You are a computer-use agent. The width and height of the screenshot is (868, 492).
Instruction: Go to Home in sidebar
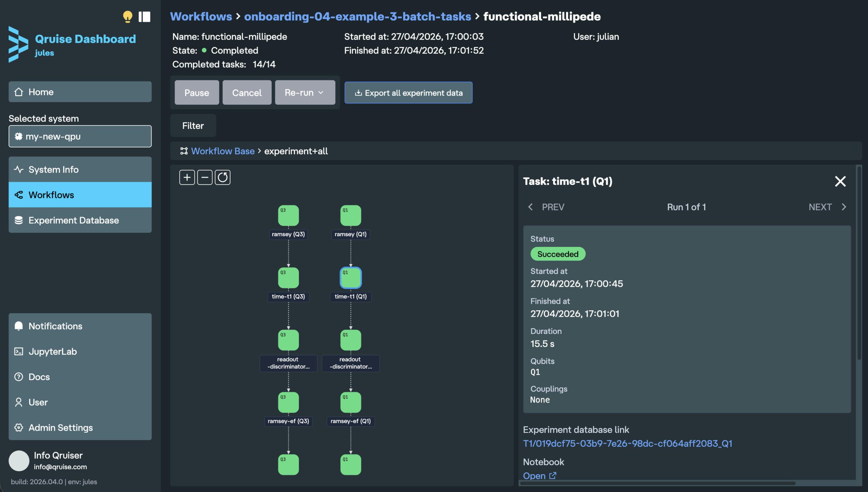pyautogui.click(x=80, y=92)
